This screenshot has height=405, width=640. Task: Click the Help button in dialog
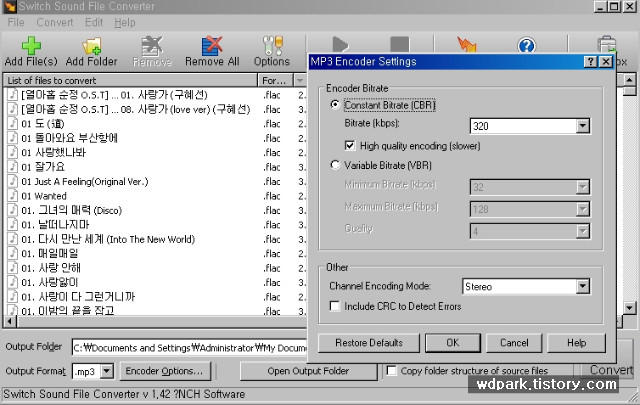click(x=576, y=343)
